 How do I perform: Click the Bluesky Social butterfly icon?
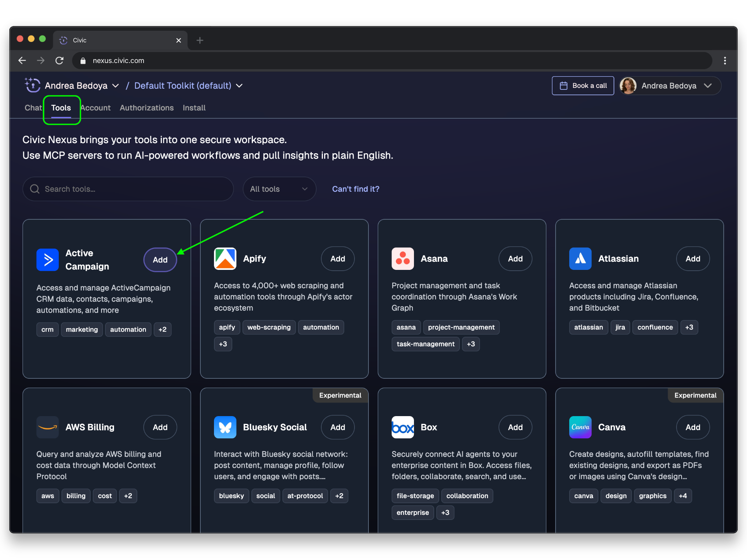225,427
